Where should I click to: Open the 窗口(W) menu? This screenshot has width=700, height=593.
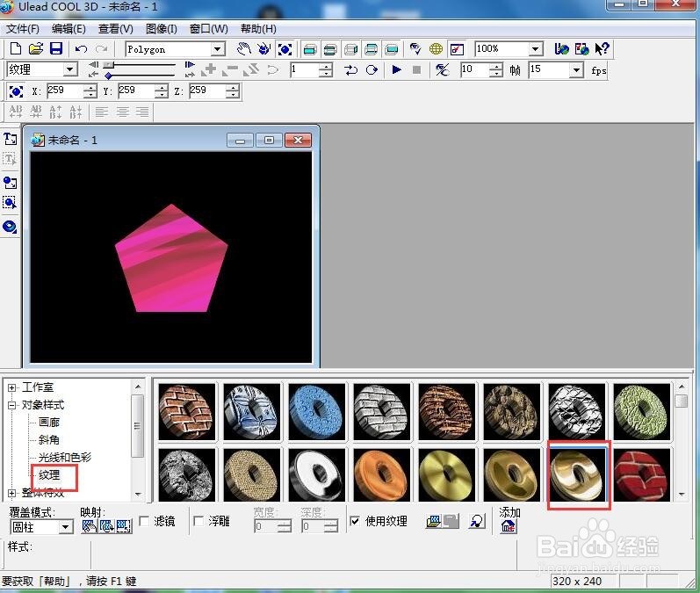tap(209, 29)
